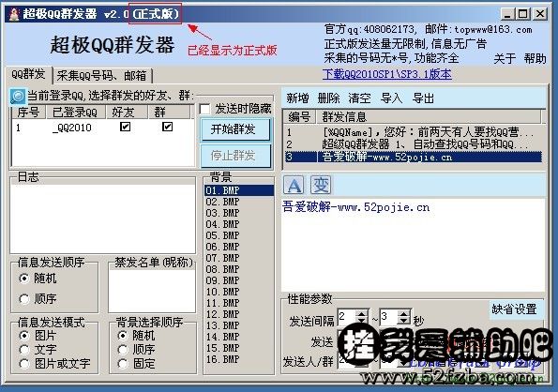Click 导入 in message toolbar

tap(391, 98)
